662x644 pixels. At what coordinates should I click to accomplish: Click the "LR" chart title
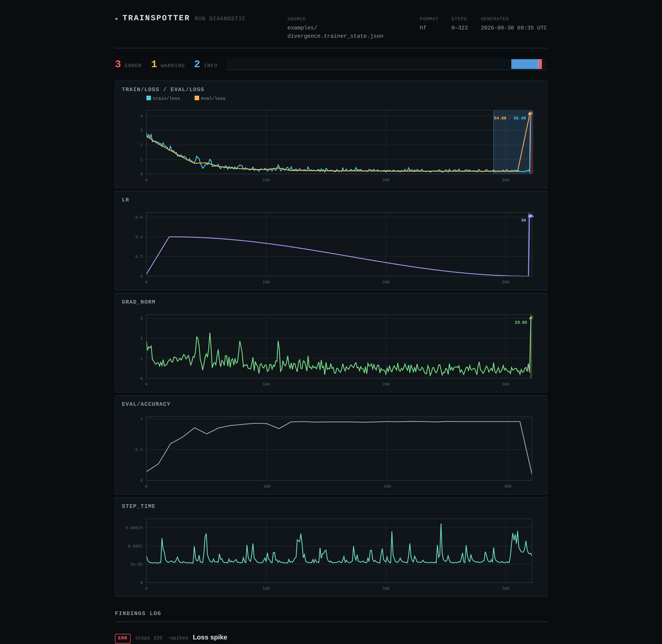point(126,200)
